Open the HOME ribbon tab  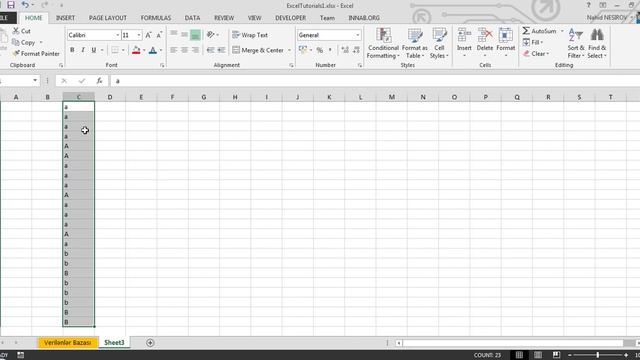(x=33, y=18)
